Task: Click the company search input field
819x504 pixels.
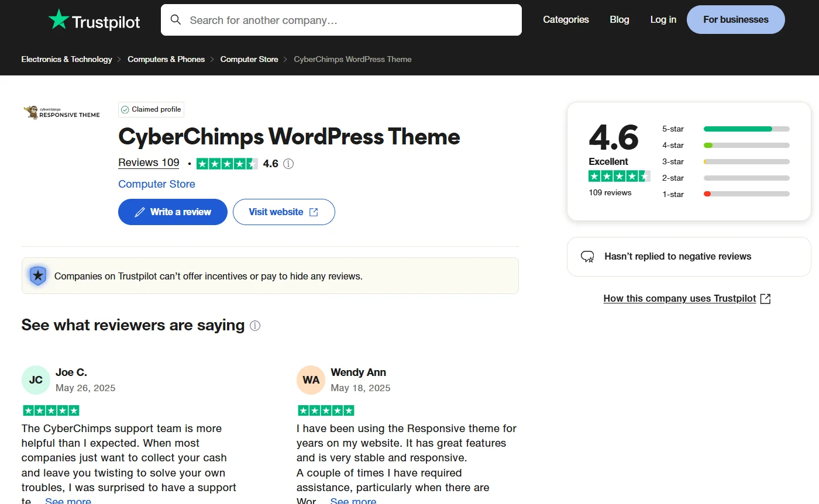Action: (x=341, y=19)
